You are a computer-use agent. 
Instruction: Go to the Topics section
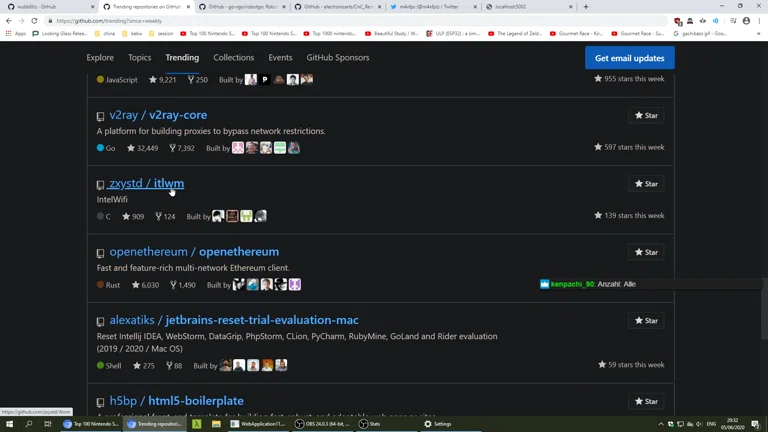pos(140,57)
